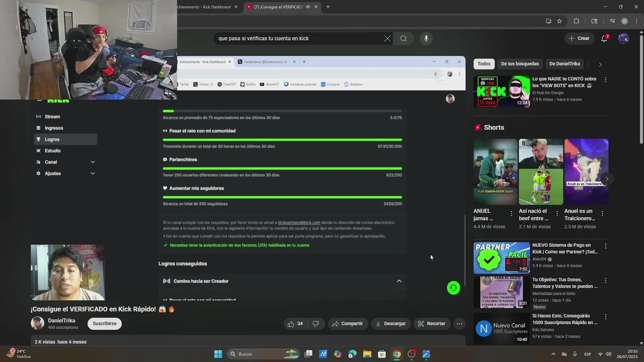Bookmark this page with the star icon
Image resolution: width=644 pixels, height=362 pixels.
click(559, 21)
